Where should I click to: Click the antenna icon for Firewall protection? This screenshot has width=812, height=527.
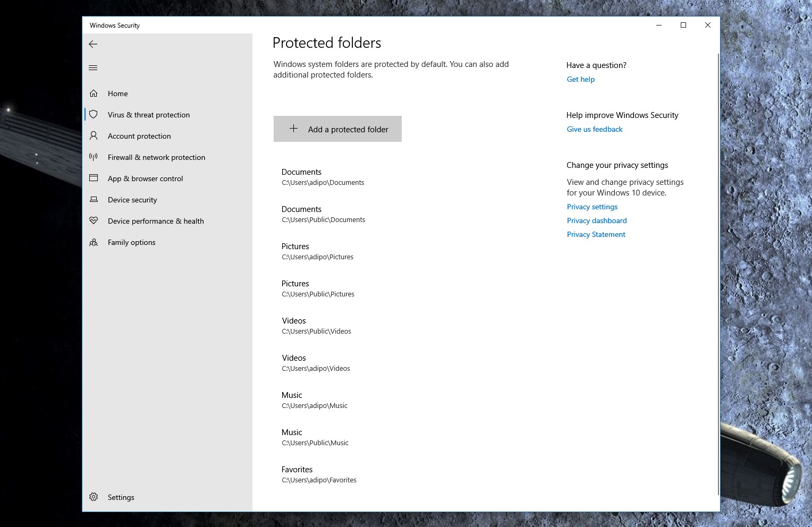coord(94,157)
